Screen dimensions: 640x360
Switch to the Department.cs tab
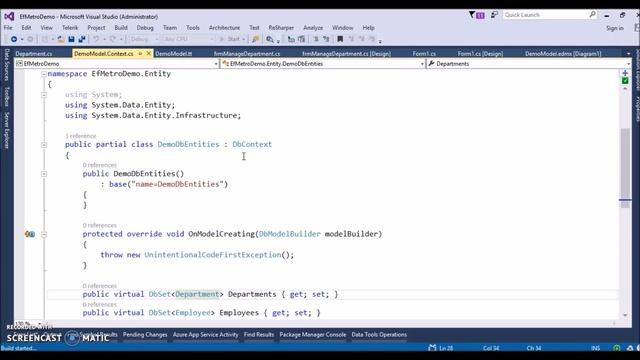(x=34, y=53)
